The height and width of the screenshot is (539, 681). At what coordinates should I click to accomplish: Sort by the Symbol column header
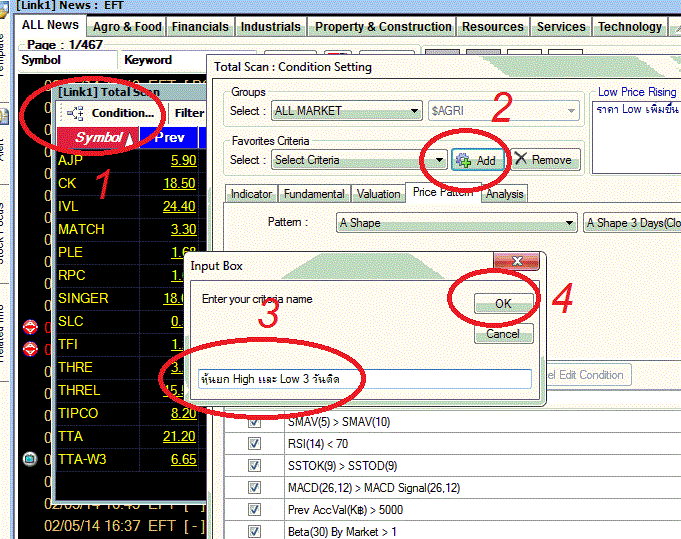click(98, 138)
